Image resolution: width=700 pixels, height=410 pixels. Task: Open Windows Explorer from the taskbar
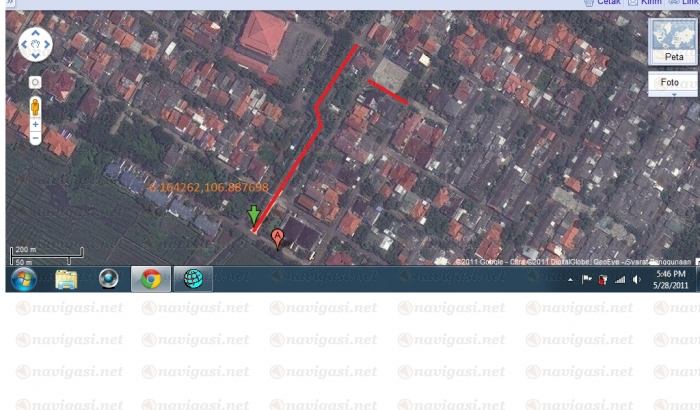[x=66, y=279]
